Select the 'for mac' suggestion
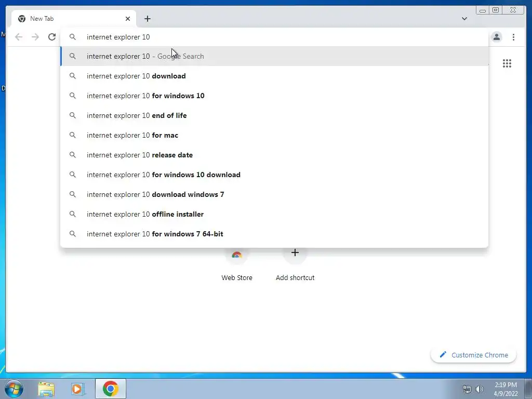The image size is (532, 399). (x=274, y=135)
